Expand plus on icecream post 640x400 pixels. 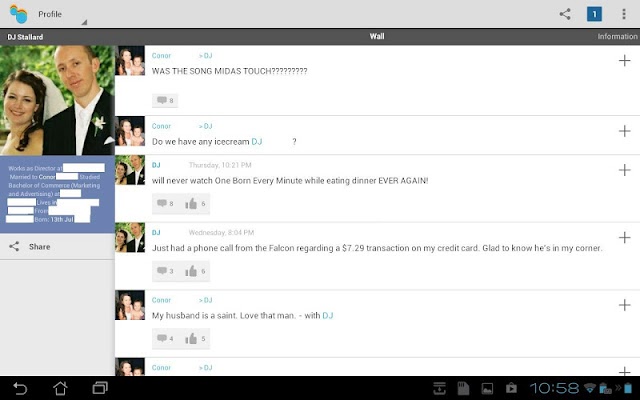tap(624, 131)
